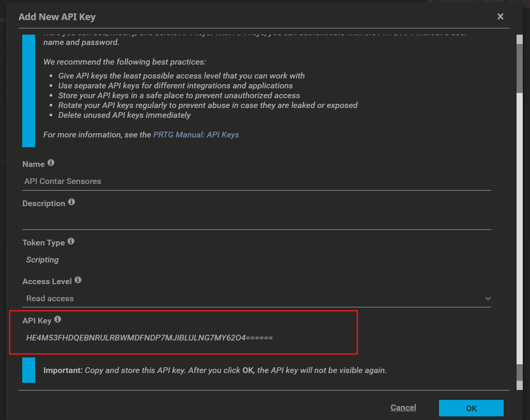Click the Add New API Key title
This screenshot has height=420, width=530.
point(57,17)
